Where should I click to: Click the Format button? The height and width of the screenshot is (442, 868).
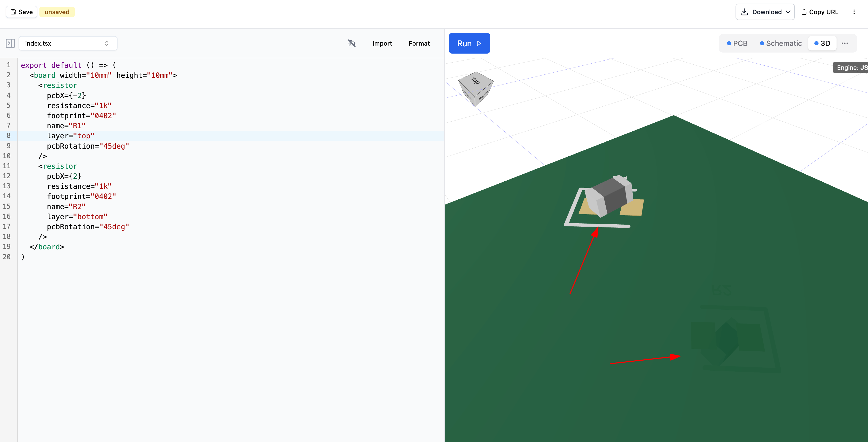tap(419, 43)
